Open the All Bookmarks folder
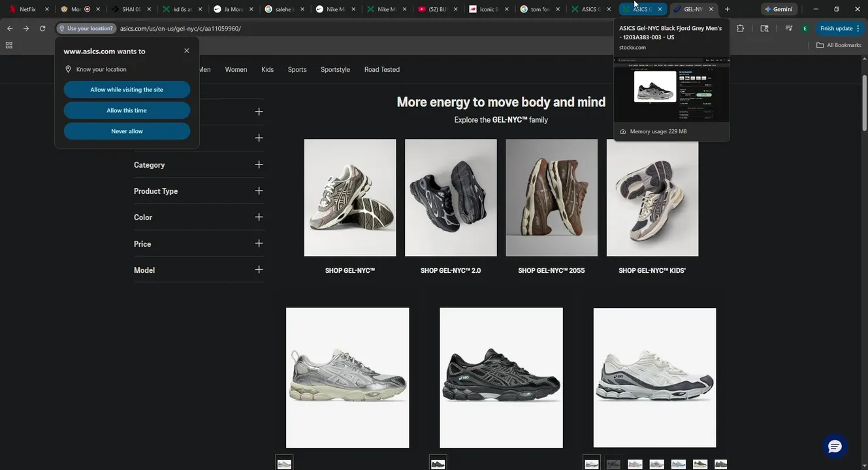The image size is (868, 470). coord(839,45)
